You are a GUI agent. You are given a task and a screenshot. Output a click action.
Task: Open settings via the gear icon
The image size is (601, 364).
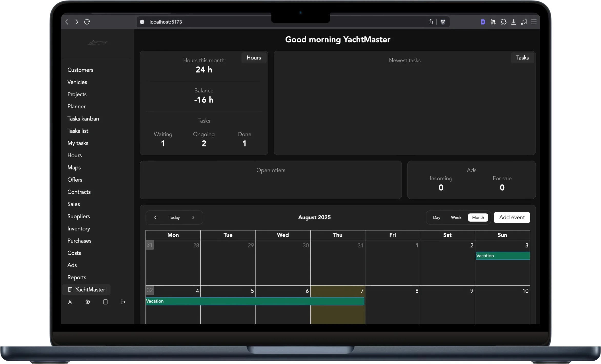point(87,302)
